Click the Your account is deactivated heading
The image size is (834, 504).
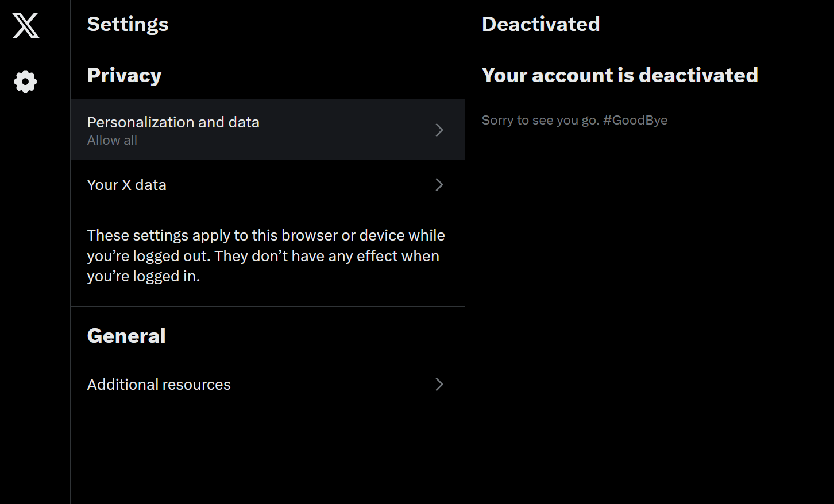pos(619,75)
